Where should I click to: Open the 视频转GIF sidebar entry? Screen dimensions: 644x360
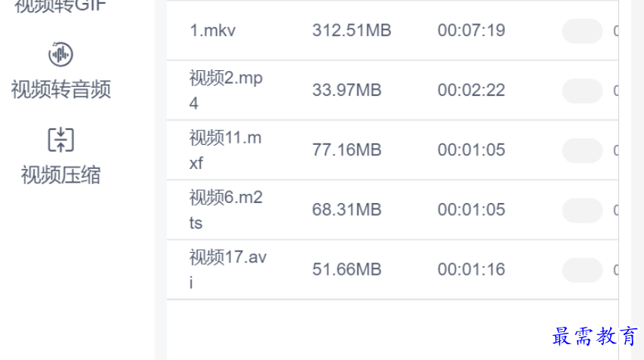pos(60,8)
